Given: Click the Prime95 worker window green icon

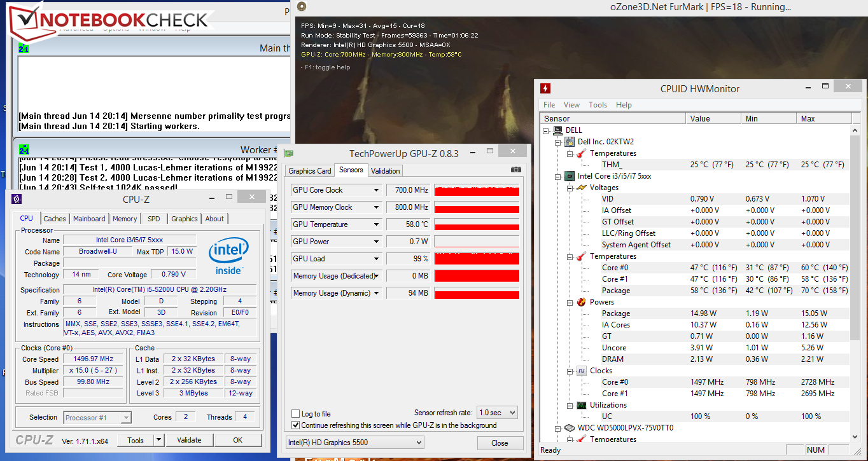Looking at the screenshot, I should coord(24,150).
